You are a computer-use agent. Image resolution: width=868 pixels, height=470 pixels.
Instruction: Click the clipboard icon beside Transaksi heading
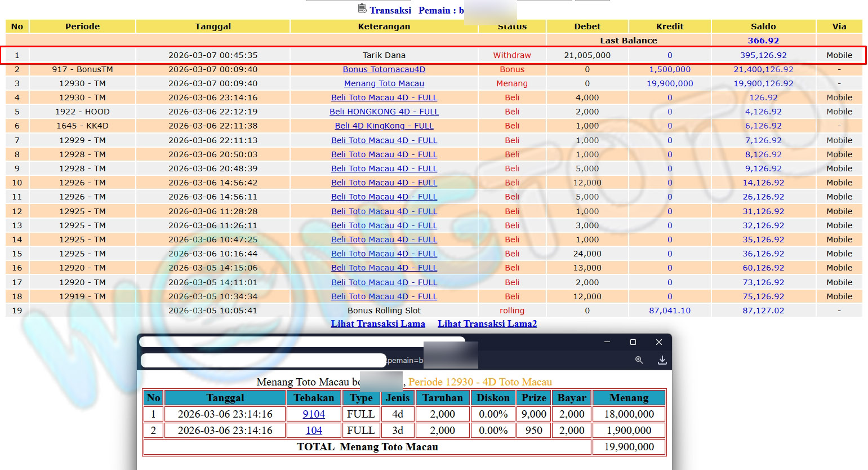pyautogui.click(x=362, y=8)
